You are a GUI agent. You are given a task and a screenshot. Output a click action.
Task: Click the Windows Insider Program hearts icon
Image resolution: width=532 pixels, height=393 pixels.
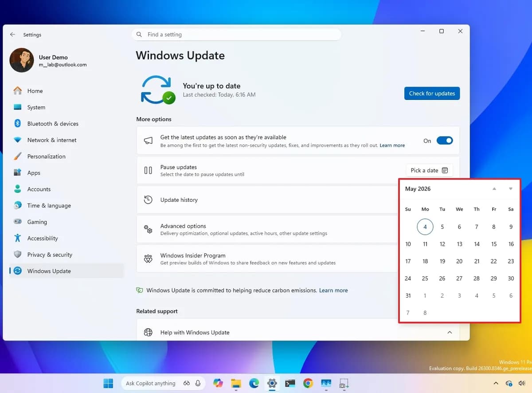pyautogui.click(x=148, y=259)
